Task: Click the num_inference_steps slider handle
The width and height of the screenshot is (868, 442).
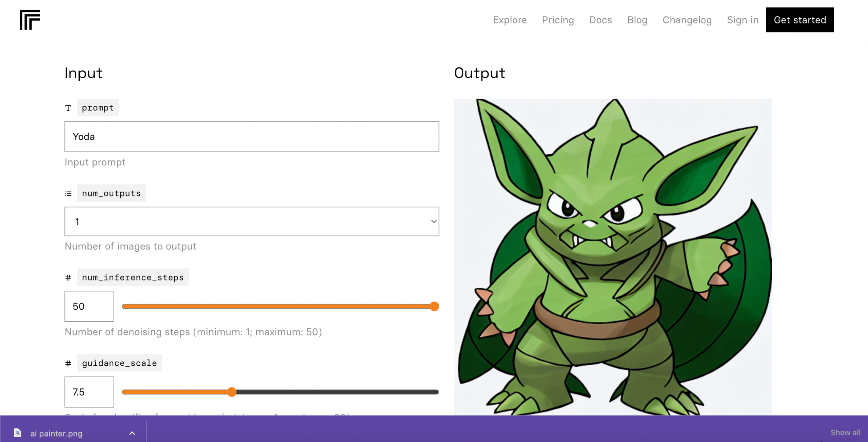Action: coord(434,306)
